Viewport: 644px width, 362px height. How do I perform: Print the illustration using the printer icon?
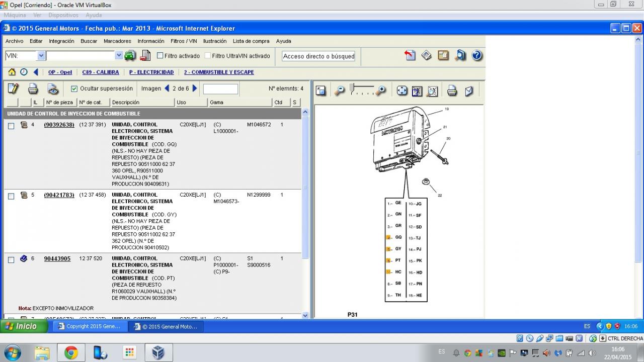(x=452, y=90)
